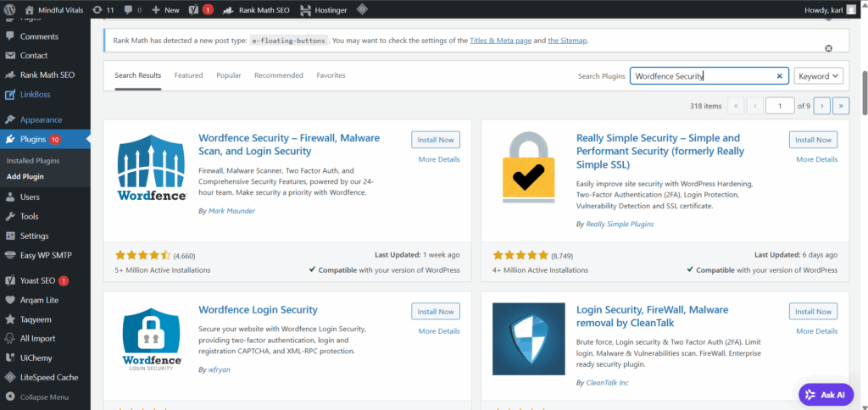Click the Wordfence shield logo thumbnail
The height and width of the screenshot is (410, 868).
click(x=152, y=168)
